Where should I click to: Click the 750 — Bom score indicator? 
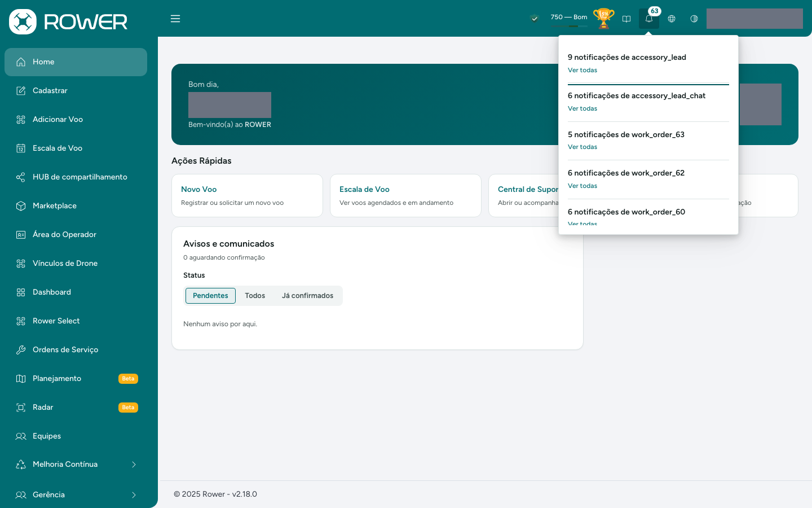569,19
